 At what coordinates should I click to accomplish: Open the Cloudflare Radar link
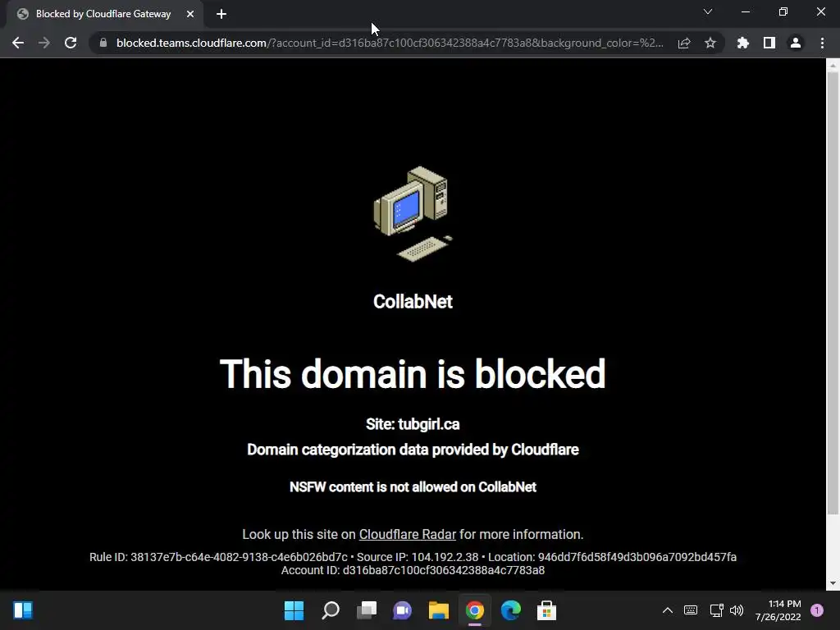pos(407,534)
